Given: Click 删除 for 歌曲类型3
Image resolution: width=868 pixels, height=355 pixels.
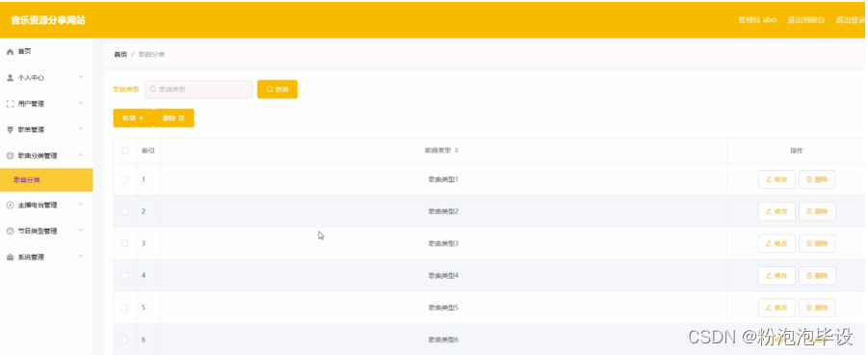Looking at the screenshot, I should pos(817,243).
